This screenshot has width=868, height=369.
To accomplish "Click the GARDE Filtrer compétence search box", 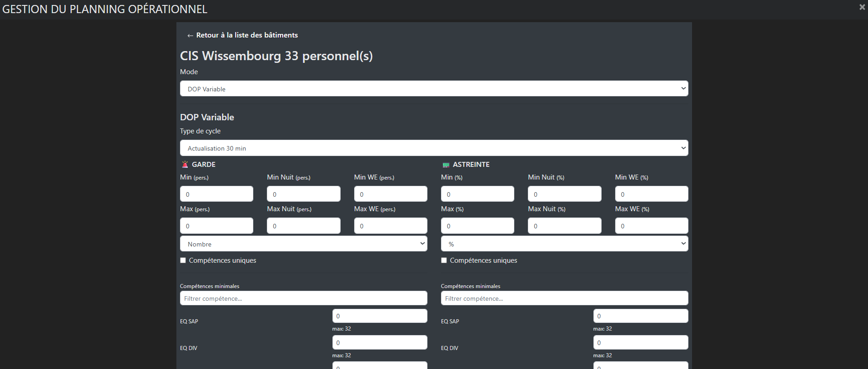I will [304, 298].
